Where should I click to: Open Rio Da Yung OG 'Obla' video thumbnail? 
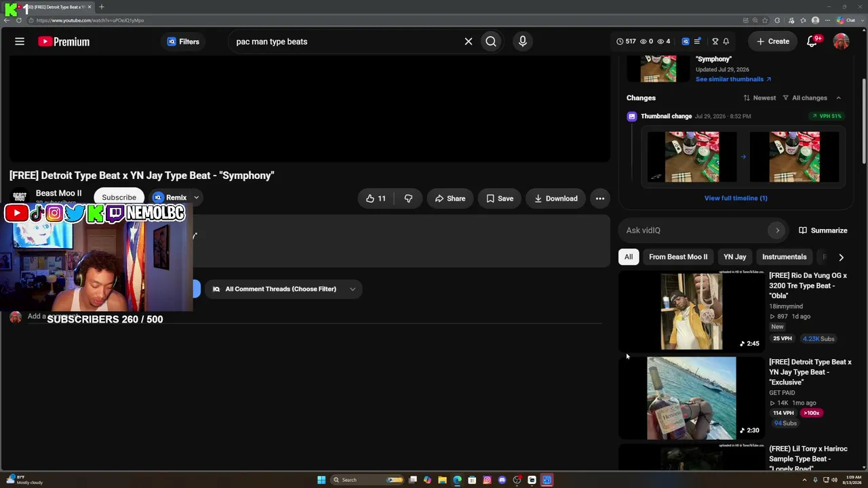pyautogui.click(x=691, y=311)
